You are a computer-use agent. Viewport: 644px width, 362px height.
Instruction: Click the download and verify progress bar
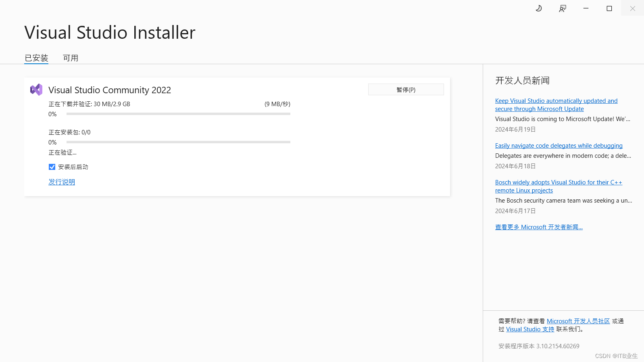pos(178,114)
